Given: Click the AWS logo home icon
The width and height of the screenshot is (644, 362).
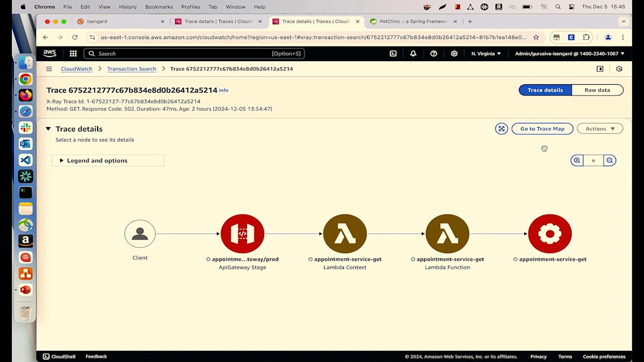Looking at the screenshot, I should click(50, 54).
